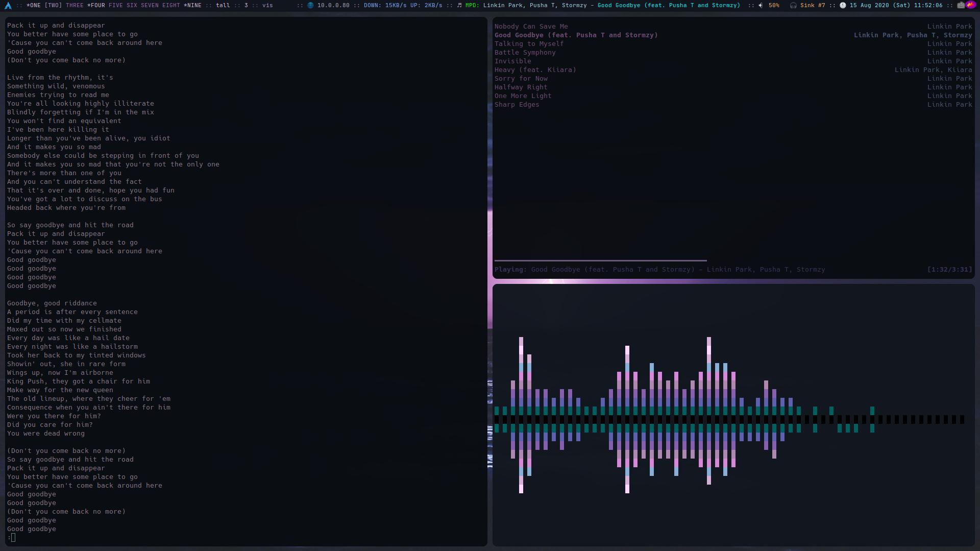Click the purple flame tray icon
Image resolution: width=980 pixels, height=551 pixels.
(971, 5)
